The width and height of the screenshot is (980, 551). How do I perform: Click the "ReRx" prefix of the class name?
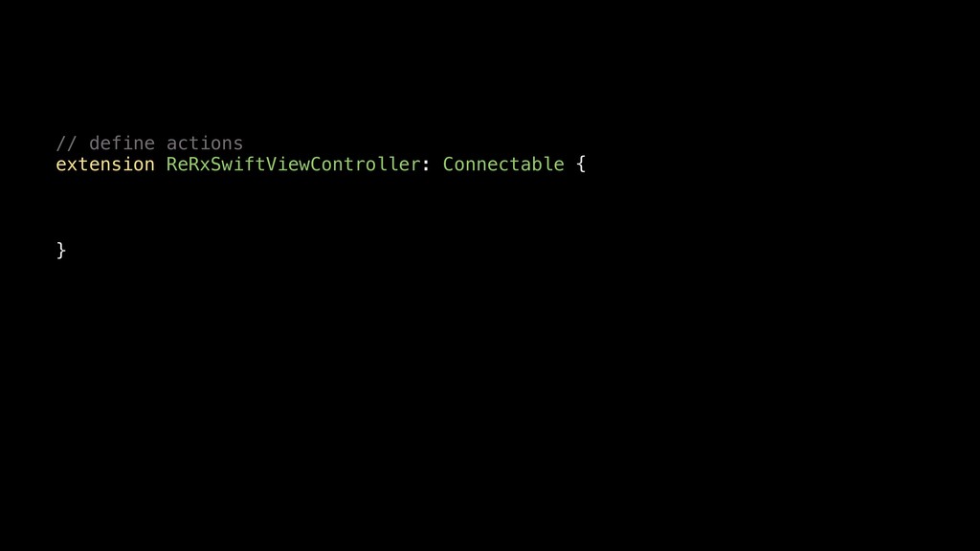[189, 165]
